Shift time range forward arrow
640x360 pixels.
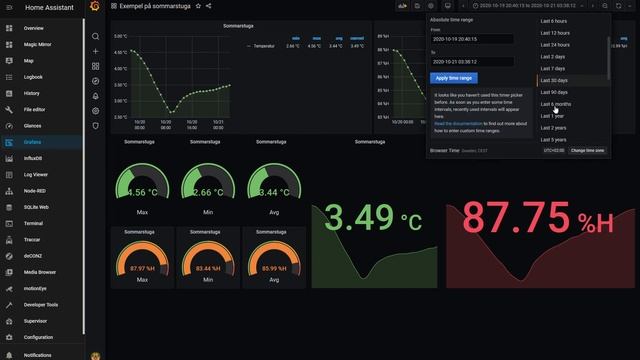click(593, 6)
